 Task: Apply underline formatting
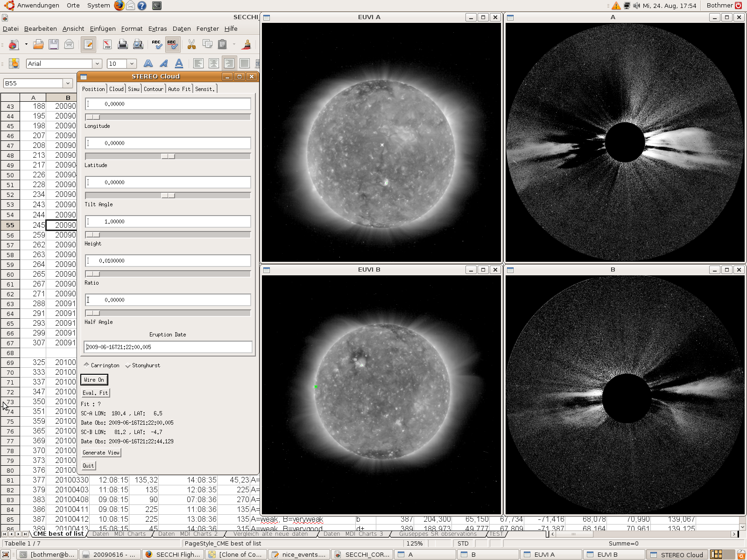point(179,63)
